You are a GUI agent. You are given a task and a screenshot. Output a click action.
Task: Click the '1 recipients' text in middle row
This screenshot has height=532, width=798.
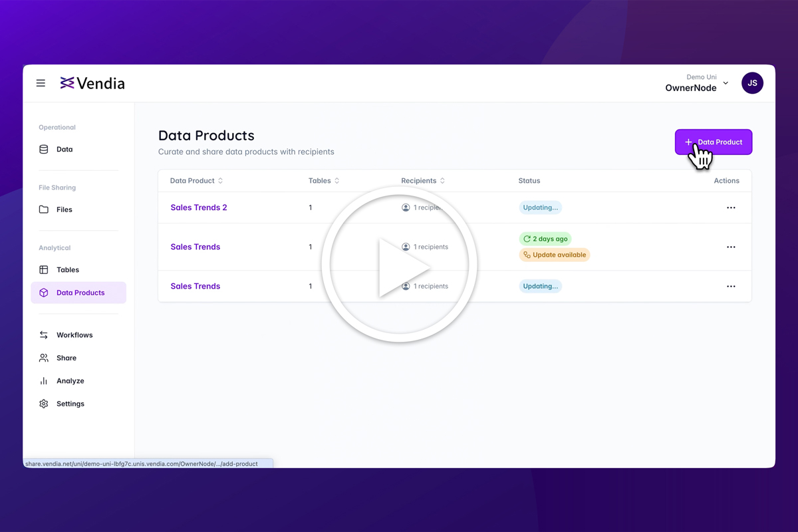pos(431,247)
